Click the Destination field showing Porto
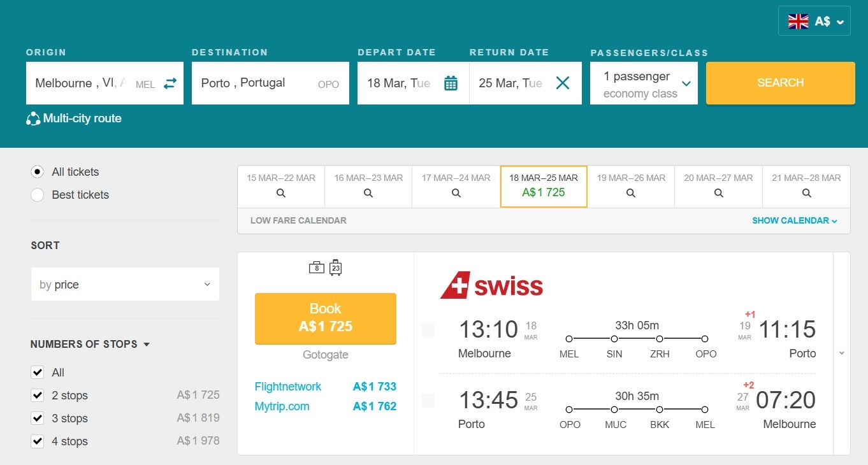This screenshot has width=868, height=465. coord(270,83)
